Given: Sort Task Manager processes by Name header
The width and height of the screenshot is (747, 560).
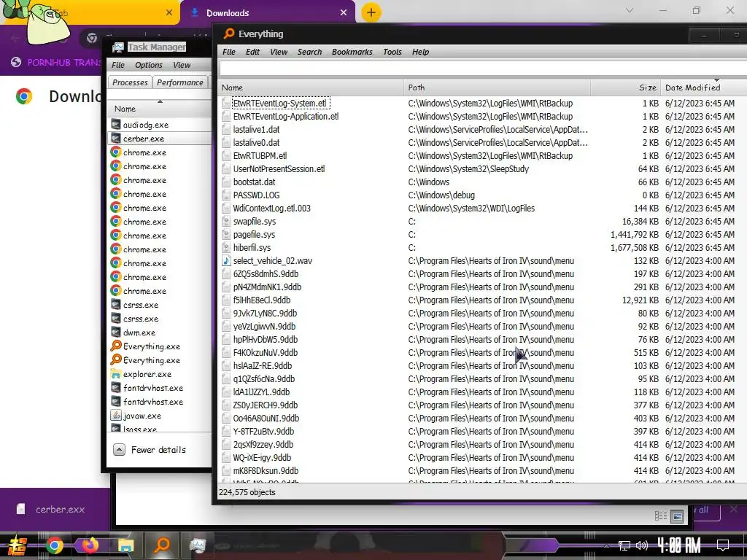Looking at the screenshot, I should 160,109.
